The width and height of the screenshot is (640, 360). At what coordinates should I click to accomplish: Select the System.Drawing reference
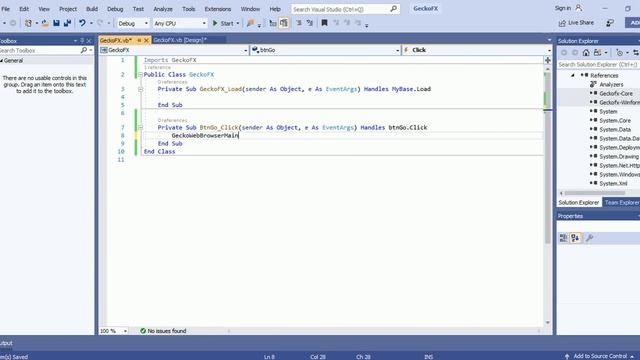(x=619, y=156)
